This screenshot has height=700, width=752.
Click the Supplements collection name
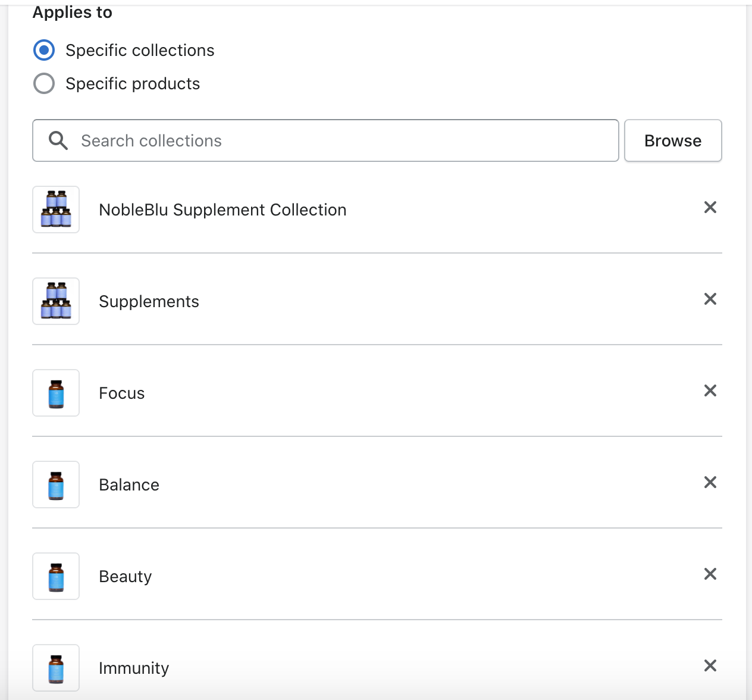tap(149, 302)
